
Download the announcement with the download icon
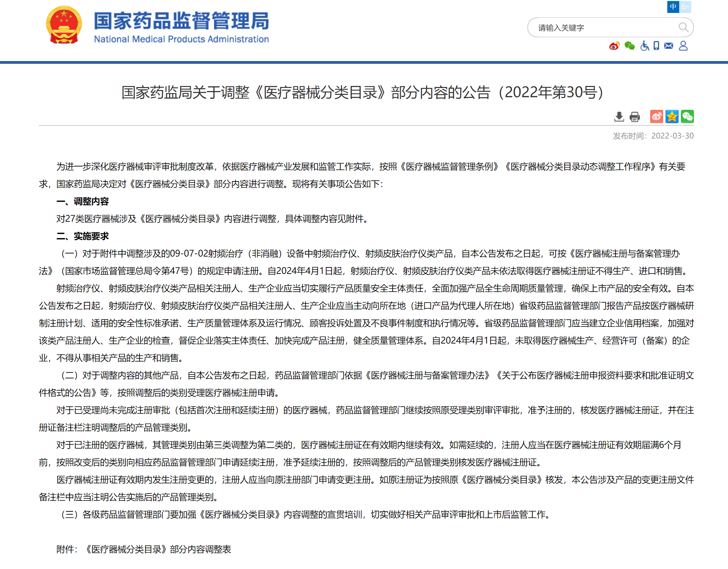pyautogui.click(x=619, y=117)
